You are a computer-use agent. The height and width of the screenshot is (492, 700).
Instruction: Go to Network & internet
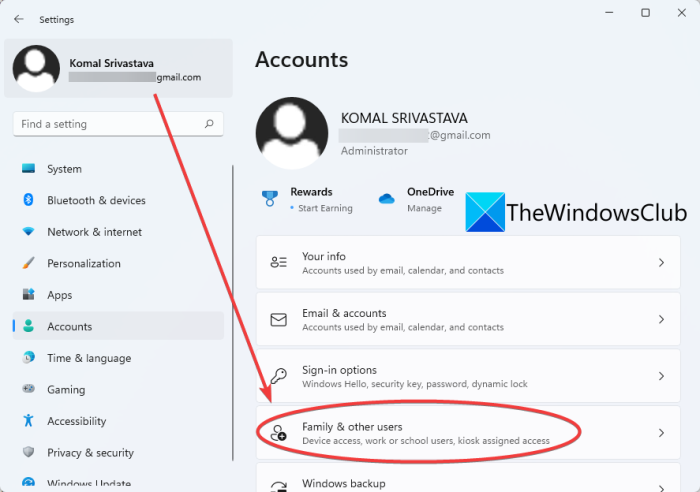[118, 232]
